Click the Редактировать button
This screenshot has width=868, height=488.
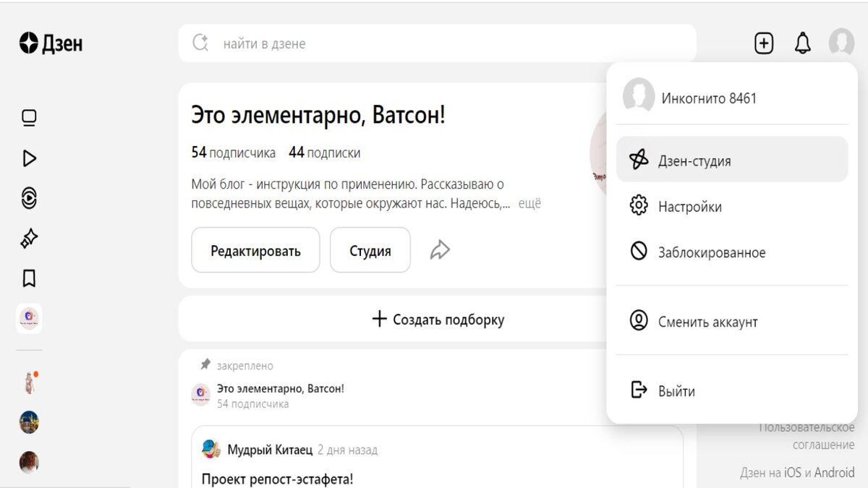tap(255, 251)
